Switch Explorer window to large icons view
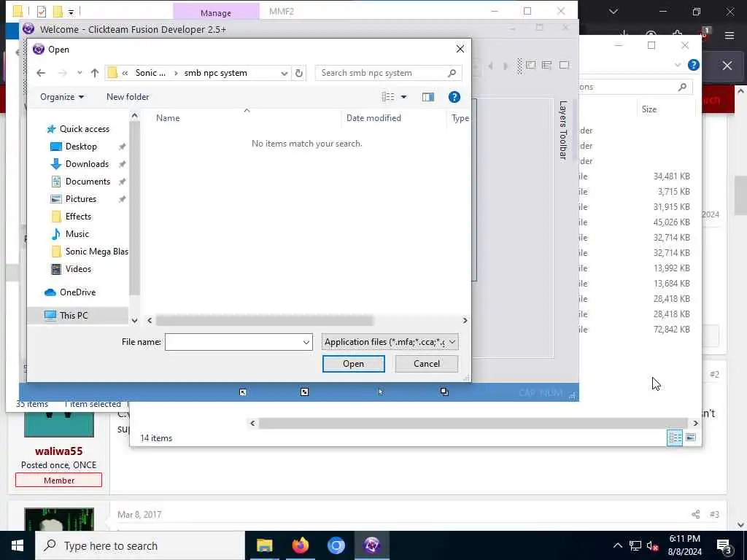This screenshot has height=560, width=747. click(691, 437)
